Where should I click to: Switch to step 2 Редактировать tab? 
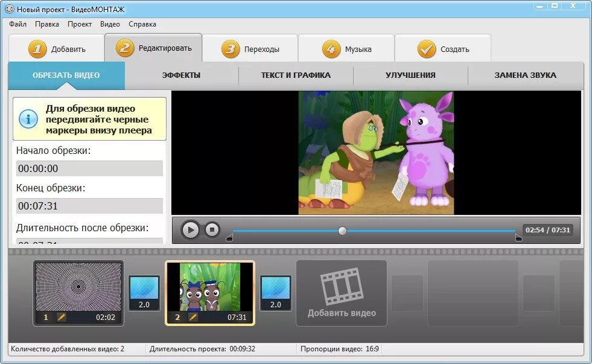(x=153, y=48)
